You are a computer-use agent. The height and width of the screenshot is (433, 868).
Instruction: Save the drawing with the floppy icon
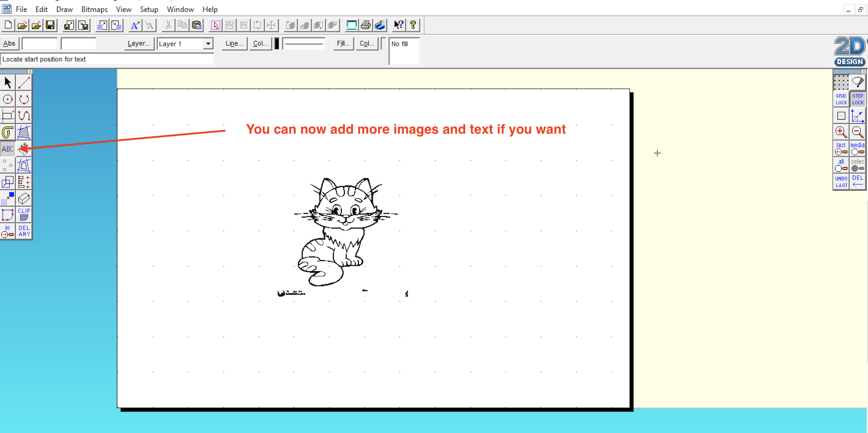[x=50, y=25]
